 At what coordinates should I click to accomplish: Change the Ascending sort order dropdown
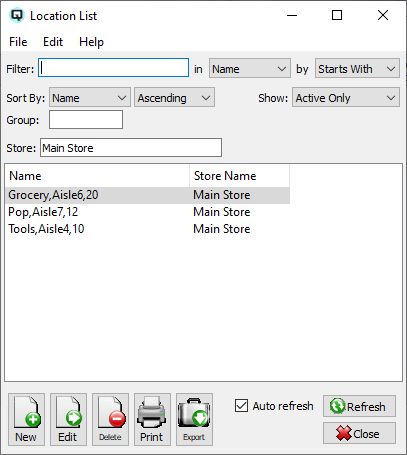[x=174, y=97]
